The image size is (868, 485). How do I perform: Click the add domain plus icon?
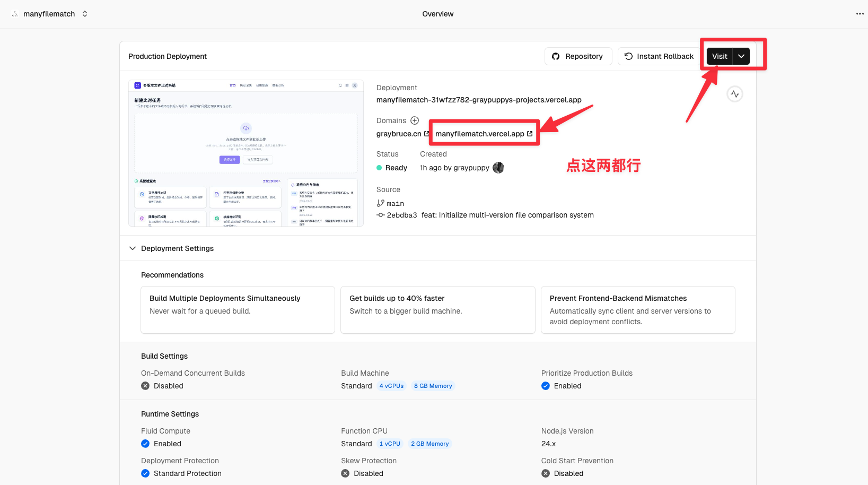415,120
